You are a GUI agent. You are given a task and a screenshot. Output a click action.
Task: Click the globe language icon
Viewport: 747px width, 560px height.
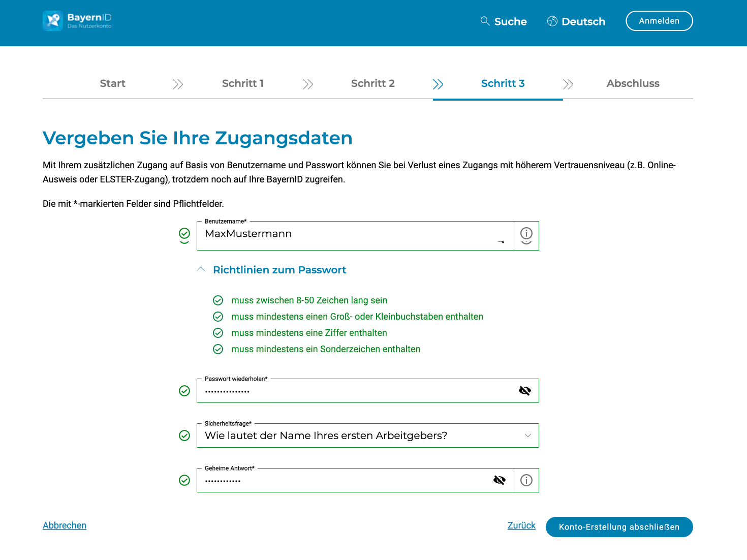[x=552, y=21]
